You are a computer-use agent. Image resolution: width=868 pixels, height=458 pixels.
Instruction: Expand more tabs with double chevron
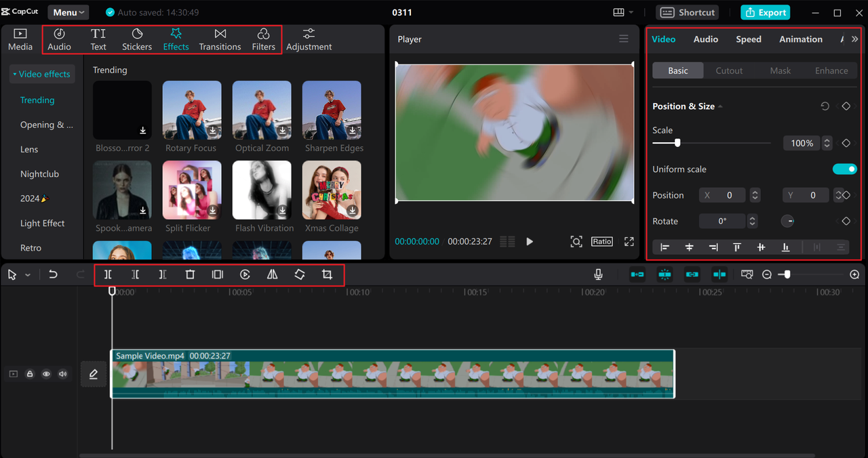[x=854, y=39]
